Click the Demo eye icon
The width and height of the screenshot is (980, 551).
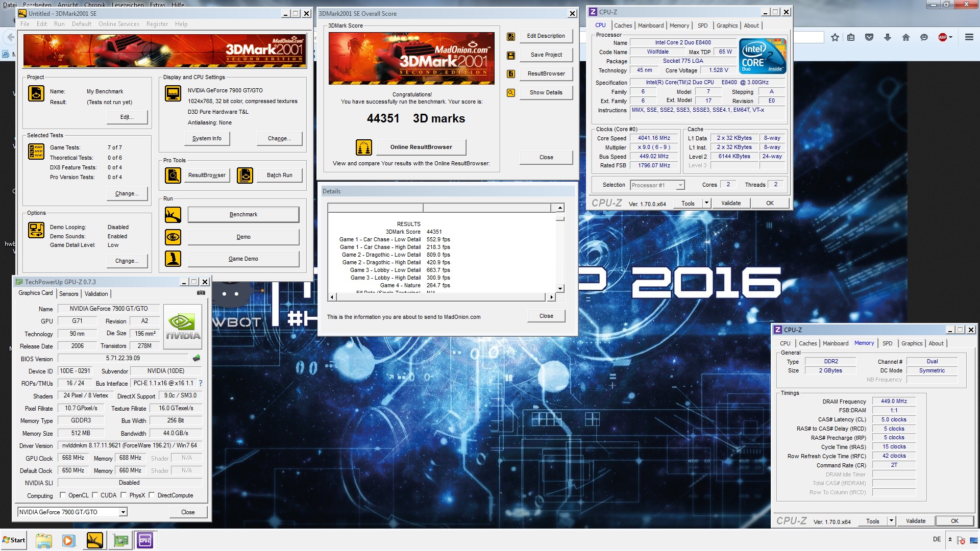tap(173, 237)
